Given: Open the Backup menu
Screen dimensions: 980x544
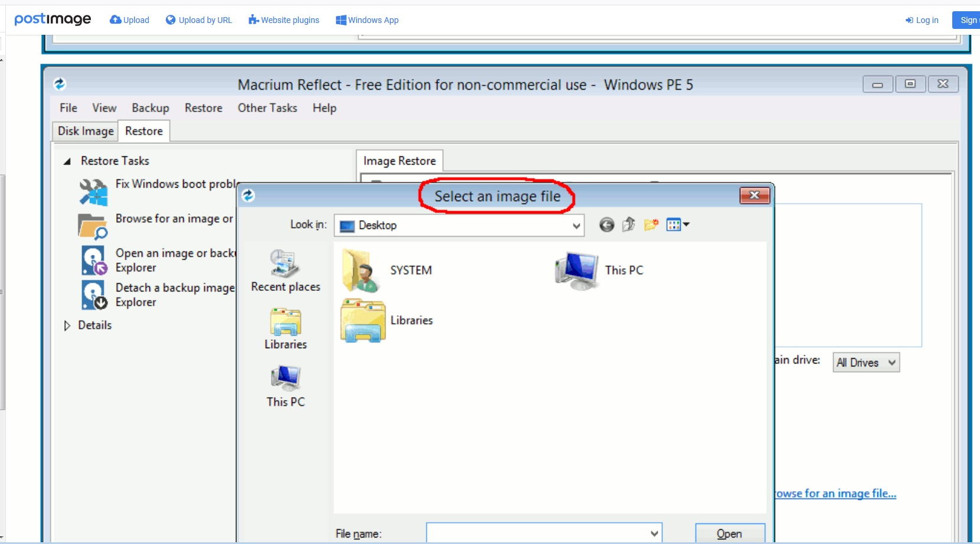Looking at the screenshot, I should (x=151, y=108).
